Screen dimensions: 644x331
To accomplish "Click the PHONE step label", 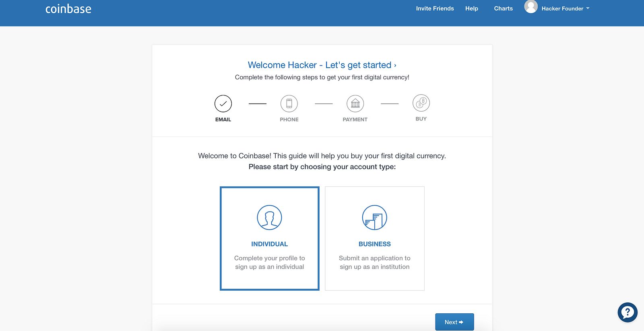I will (x=289, y=120).
